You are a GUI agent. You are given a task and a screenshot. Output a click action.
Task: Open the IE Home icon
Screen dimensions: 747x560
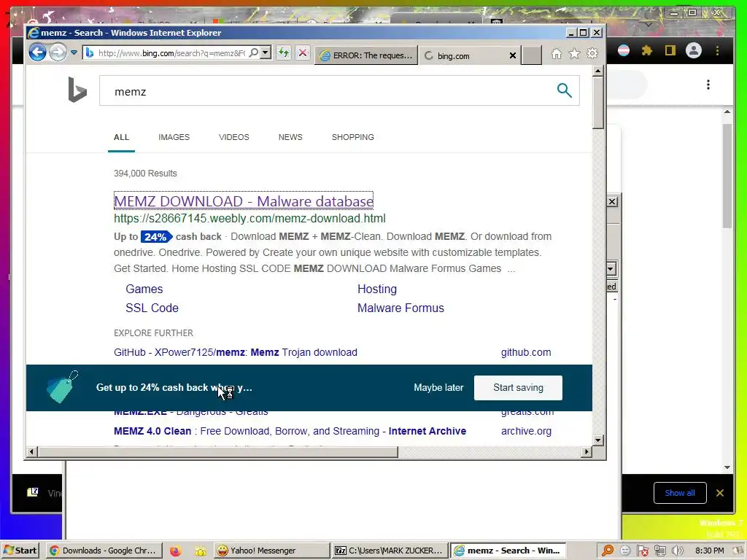[557, 54]
